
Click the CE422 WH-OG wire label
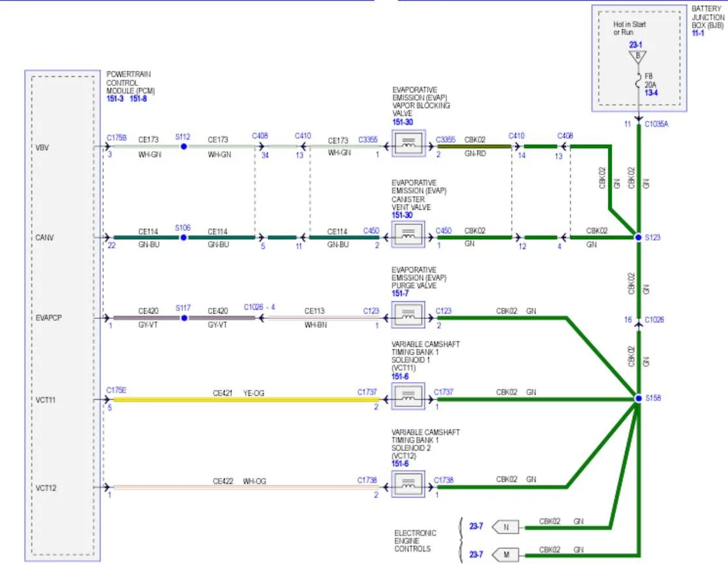coord(240,481)
